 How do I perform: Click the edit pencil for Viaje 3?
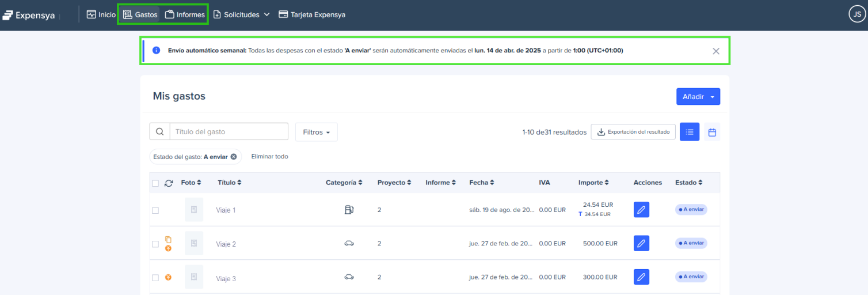[x=641, y=278]
